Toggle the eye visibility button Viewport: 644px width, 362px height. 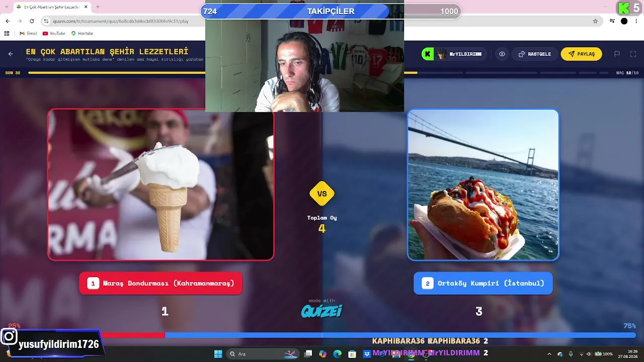click(x=502, y=54)
